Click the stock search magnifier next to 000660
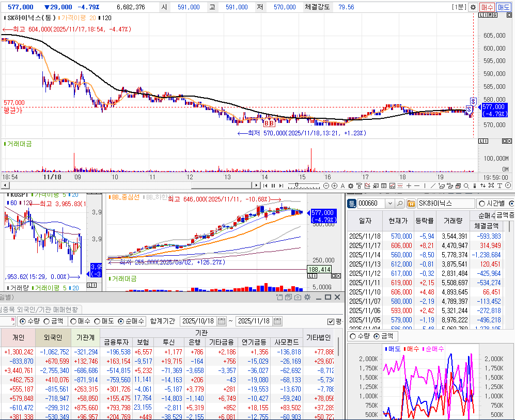The width and height of the screenshot is (515, 420). tap(400, 204)
